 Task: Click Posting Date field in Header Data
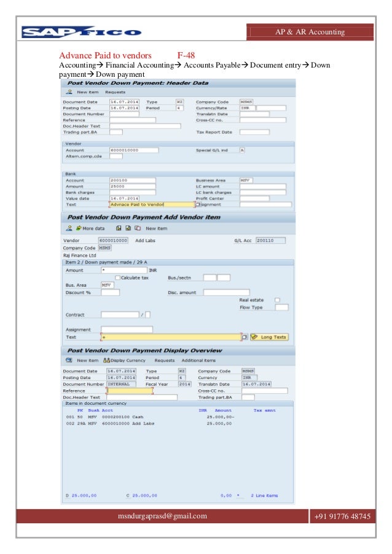(125, 108)
